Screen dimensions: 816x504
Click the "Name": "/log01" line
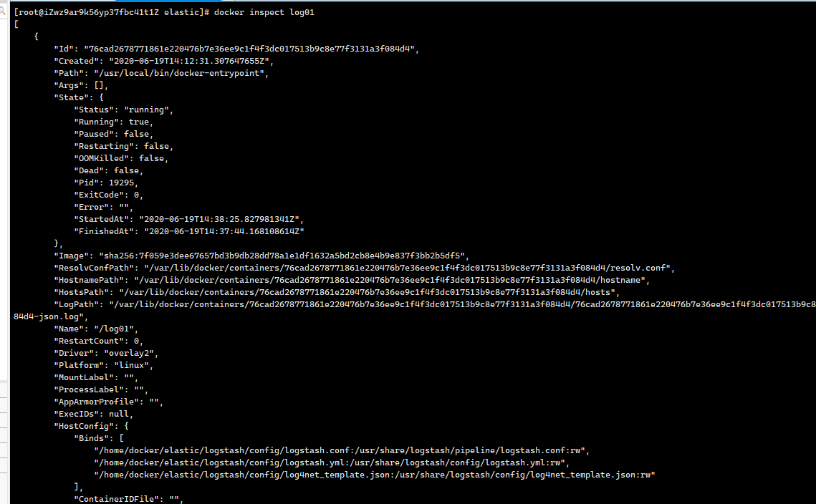pos(96,329)
